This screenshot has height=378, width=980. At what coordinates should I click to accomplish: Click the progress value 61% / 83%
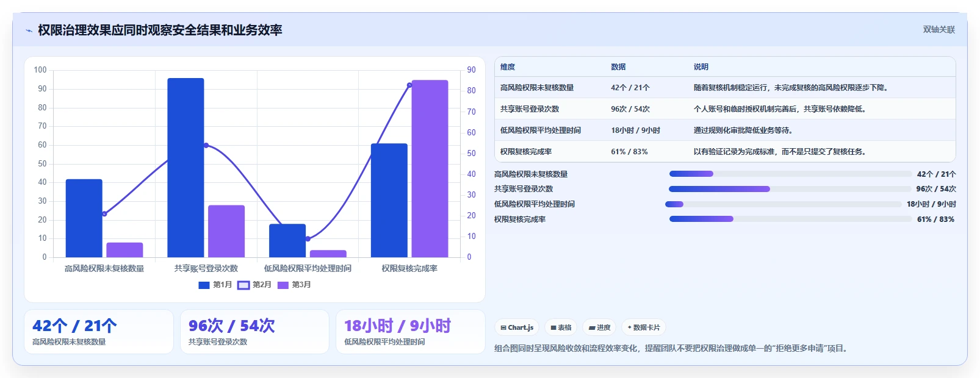[x=935, y=219]
